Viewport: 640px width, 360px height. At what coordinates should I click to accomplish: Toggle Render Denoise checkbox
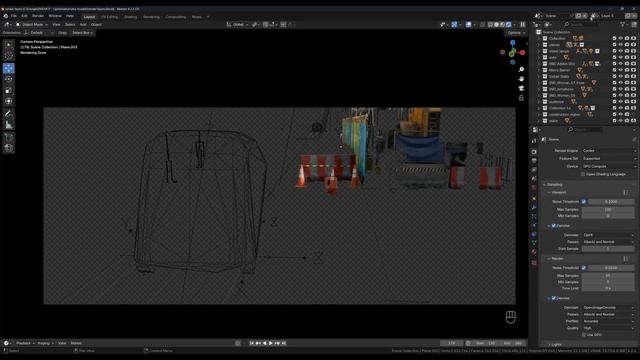pos(554,298)
